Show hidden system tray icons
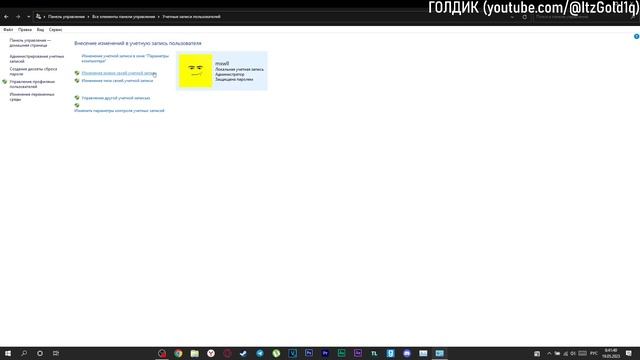640x360 pixels. (549, 353)
